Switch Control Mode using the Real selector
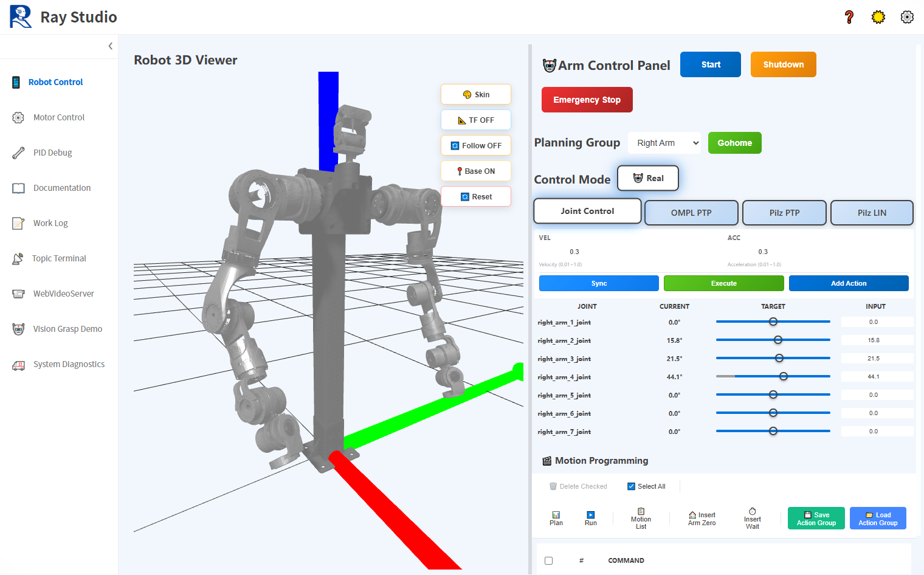The width and height of the screenshot is (924, 575). tap(648, 178)
